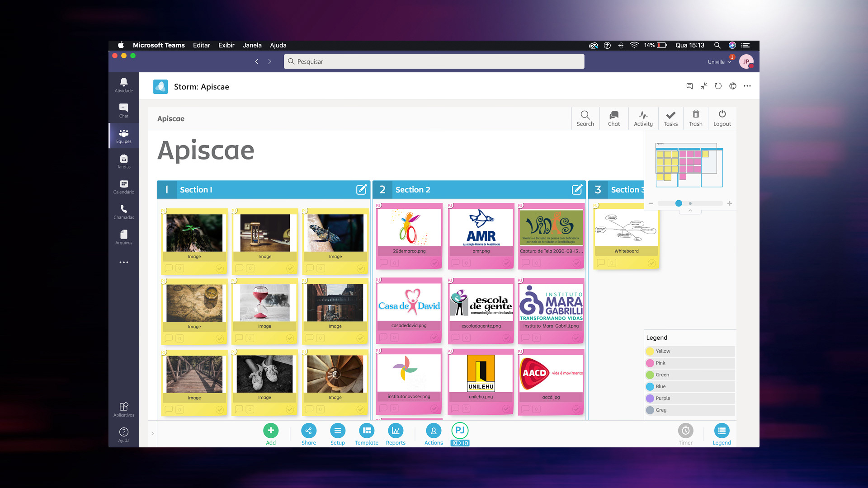Open Chat in Teams sidebar
The height and width of the screenshot is (488, 868).
pyautogui.click(x=123, y=110)
